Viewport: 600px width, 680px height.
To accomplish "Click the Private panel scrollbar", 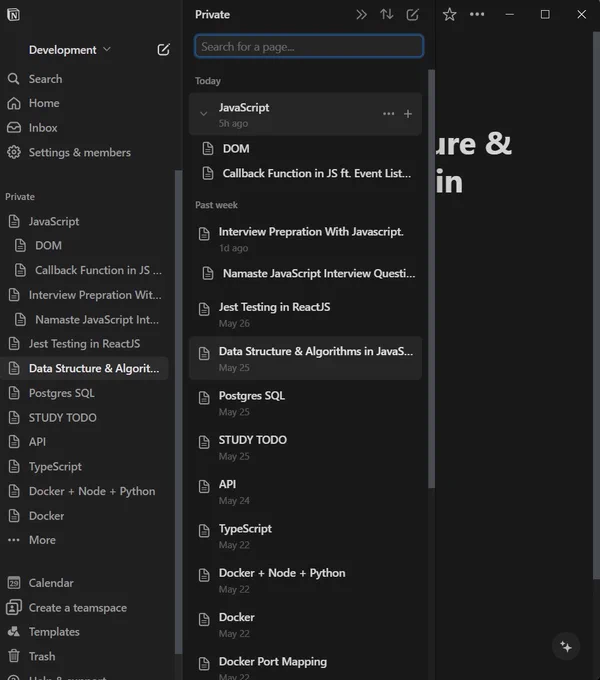I will (431, 279).
